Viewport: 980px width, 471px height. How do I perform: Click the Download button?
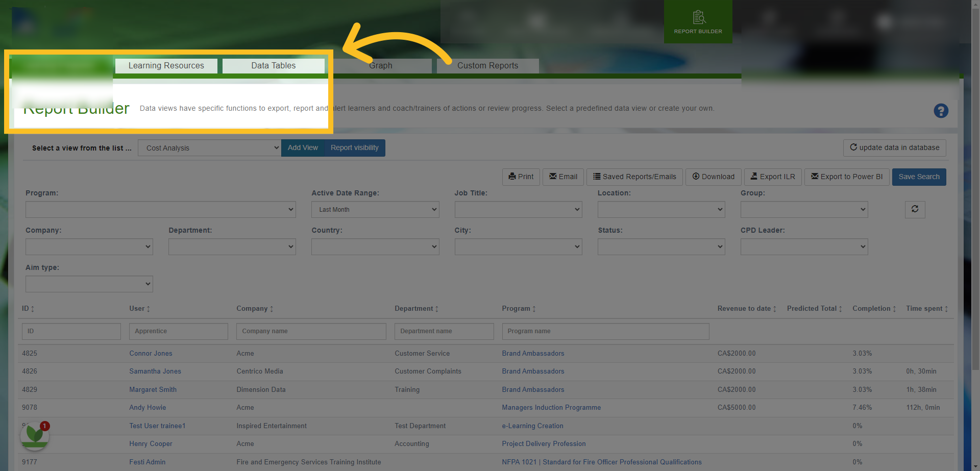[x=713, y=177]
